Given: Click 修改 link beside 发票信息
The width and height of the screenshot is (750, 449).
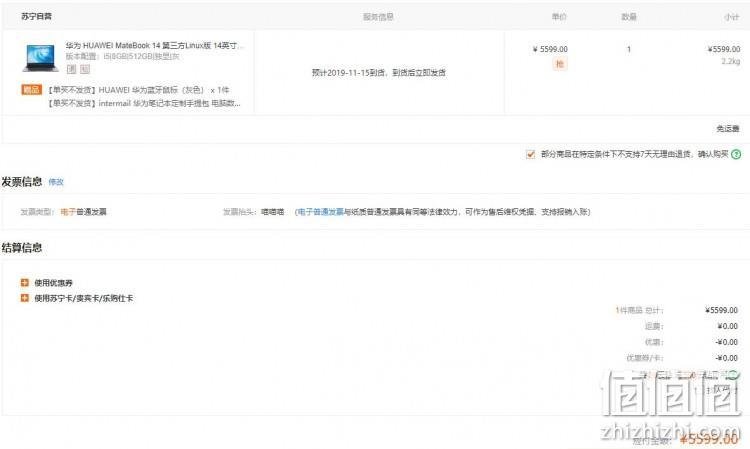Looking at the screenshot, I should point(56,182).
